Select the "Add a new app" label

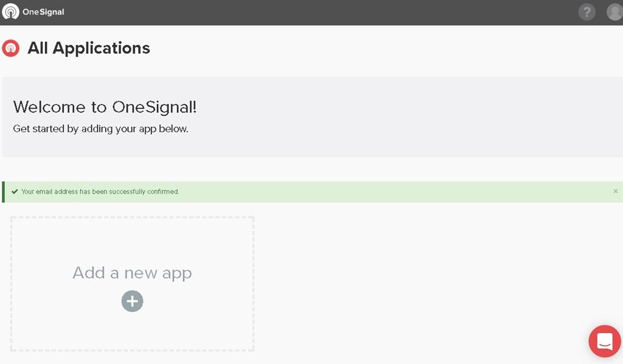pyautogui.click(x=132, y=273)
